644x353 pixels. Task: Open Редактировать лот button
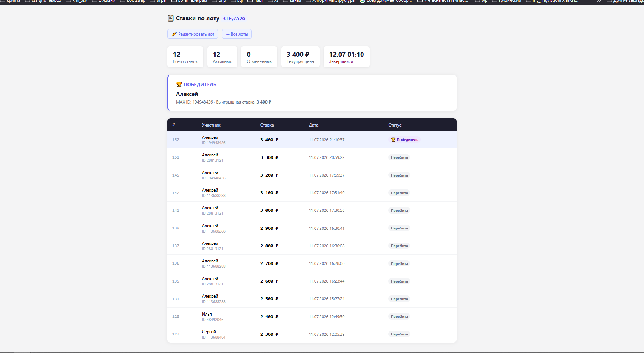[193, 34]
